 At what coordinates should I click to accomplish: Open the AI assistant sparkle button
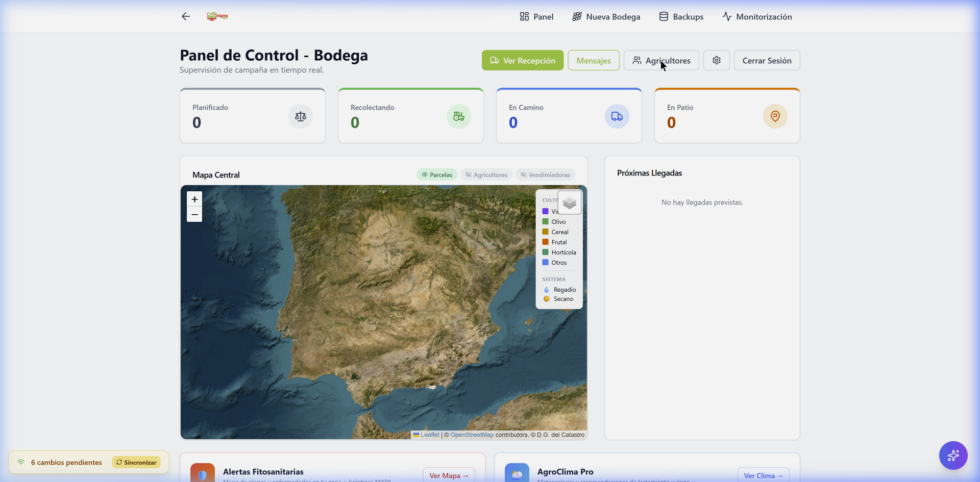click(953, 455)
